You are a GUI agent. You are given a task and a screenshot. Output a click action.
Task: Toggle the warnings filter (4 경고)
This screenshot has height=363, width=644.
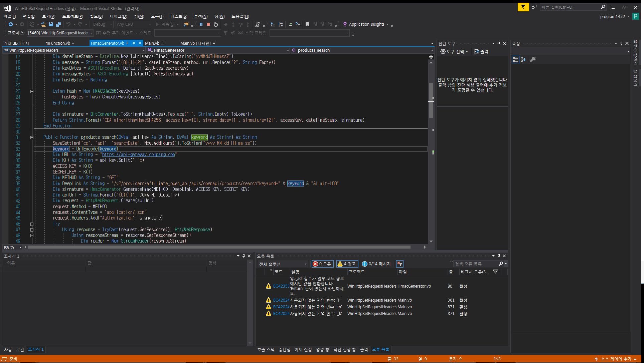347,264
